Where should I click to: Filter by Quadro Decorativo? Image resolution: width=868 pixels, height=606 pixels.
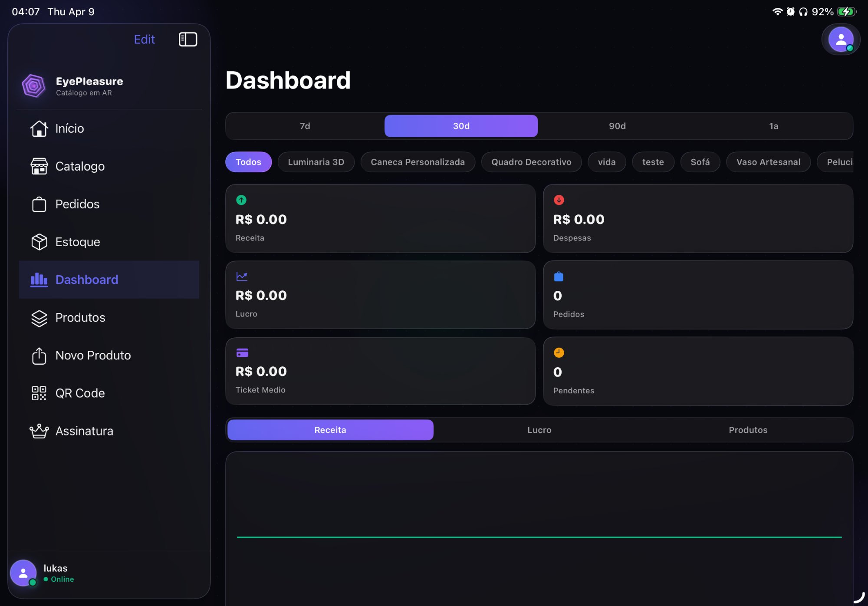point(531,162)
